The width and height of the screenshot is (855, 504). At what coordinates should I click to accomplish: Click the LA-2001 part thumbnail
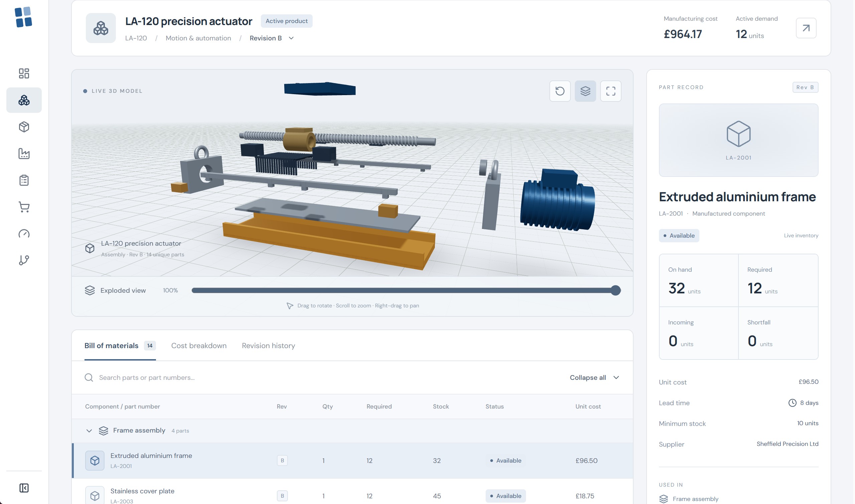click(738, 140)
